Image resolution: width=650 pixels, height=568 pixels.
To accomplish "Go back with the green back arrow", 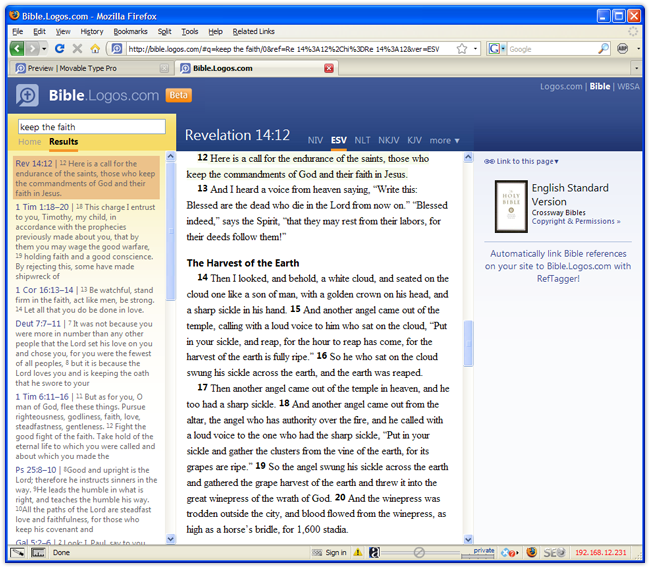I will tap(17, 49).
